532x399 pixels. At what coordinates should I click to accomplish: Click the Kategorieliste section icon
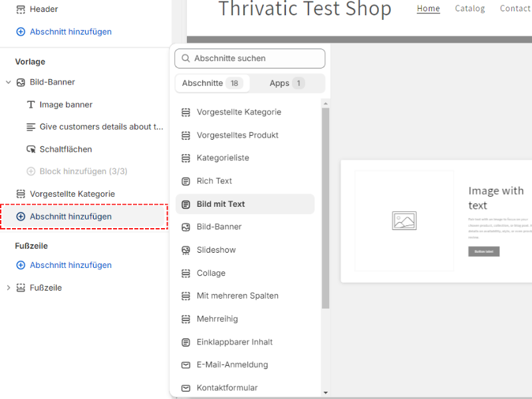coord(186,158)
